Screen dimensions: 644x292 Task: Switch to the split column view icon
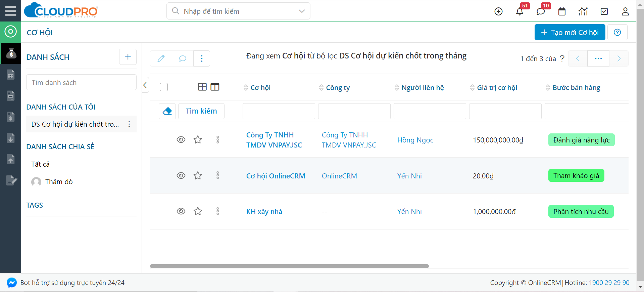(x=215, y=87)
